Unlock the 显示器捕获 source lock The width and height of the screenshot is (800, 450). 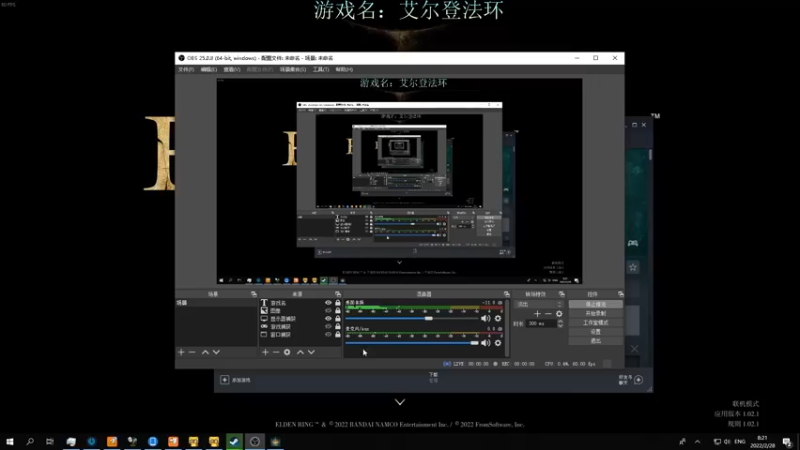tap(338, 318)
